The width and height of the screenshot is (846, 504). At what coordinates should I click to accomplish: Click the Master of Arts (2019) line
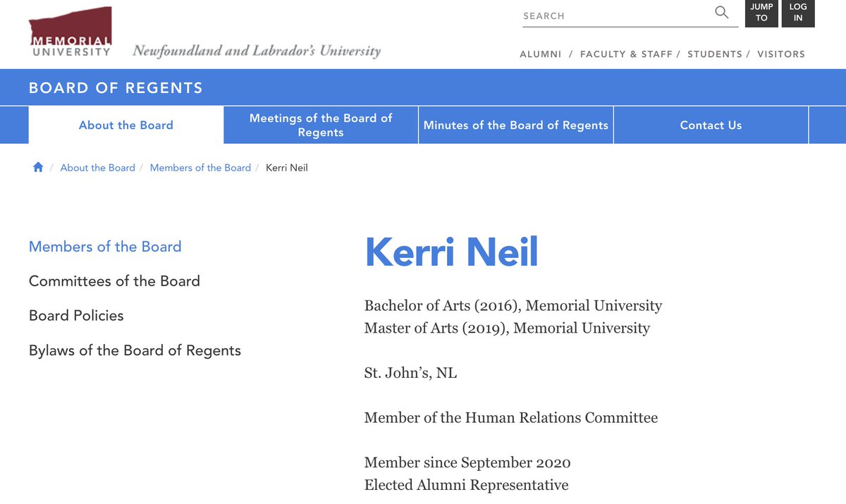[507, 328]
